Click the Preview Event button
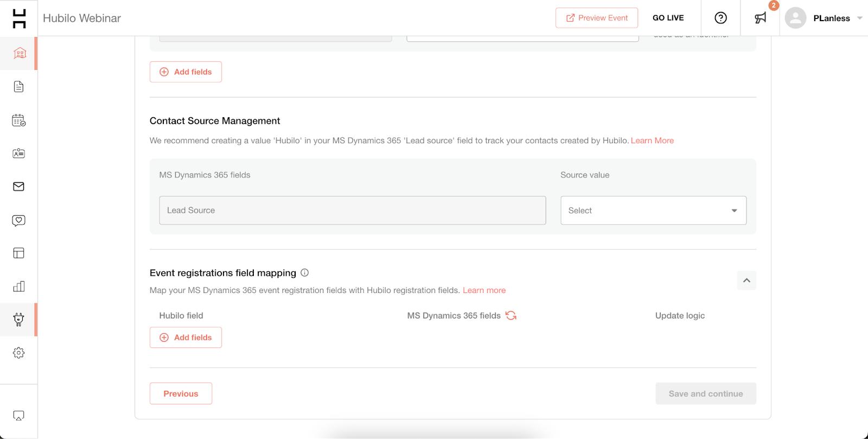Image resolution: width=868 pixels, height=439 pixels. tap(597, 18)
